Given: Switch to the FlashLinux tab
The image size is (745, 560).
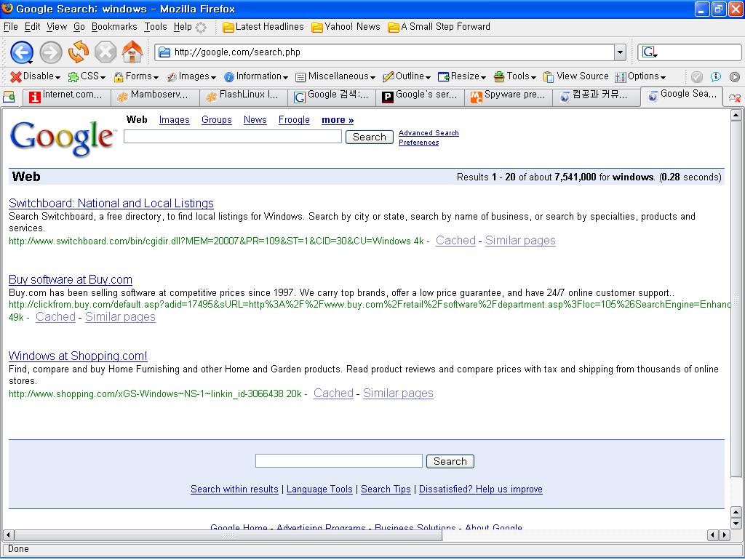Looking at the screenshot, I should point(243,97).
